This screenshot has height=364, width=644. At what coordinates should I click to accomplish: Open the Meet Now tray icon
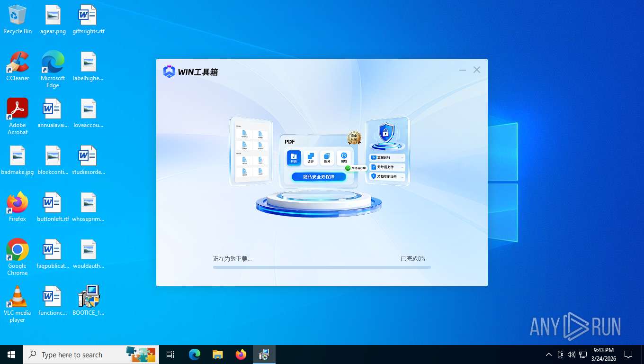tap(560, 355)
